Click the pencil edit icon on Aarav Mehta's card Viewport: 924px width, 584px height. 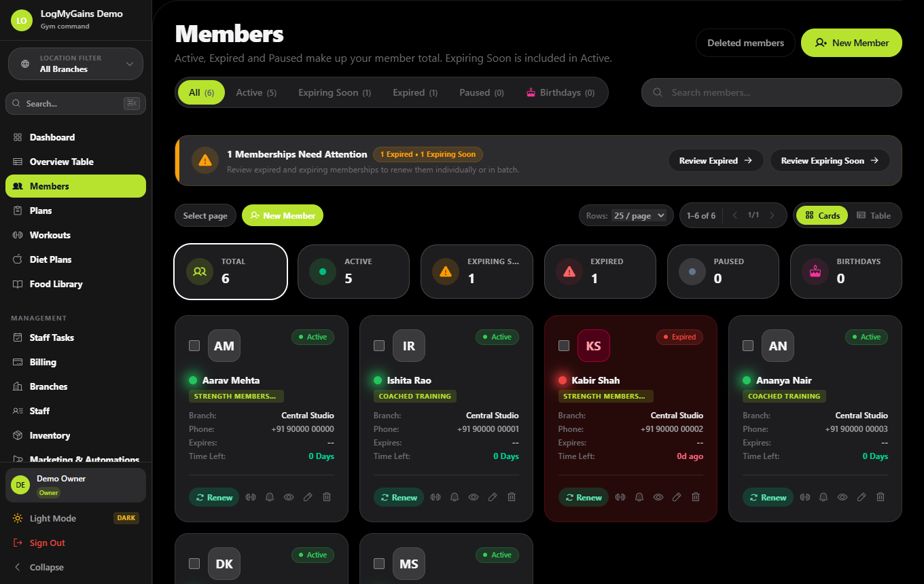point(308,497)
